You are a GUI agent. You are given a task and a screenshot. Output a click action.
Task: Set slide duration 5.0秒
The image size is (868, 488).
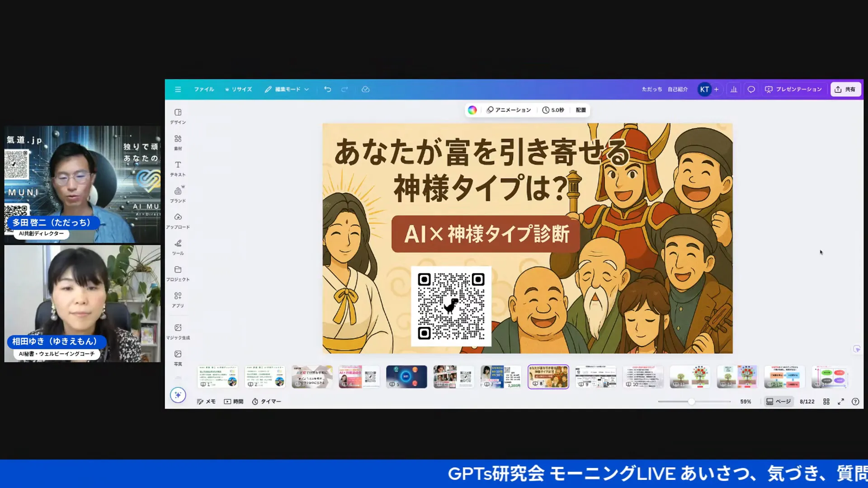[553, 110]
